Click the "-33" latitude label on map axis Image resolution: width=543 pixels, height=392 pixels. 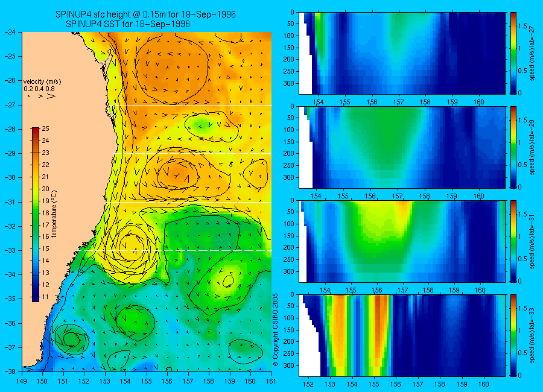click(10, 250)
